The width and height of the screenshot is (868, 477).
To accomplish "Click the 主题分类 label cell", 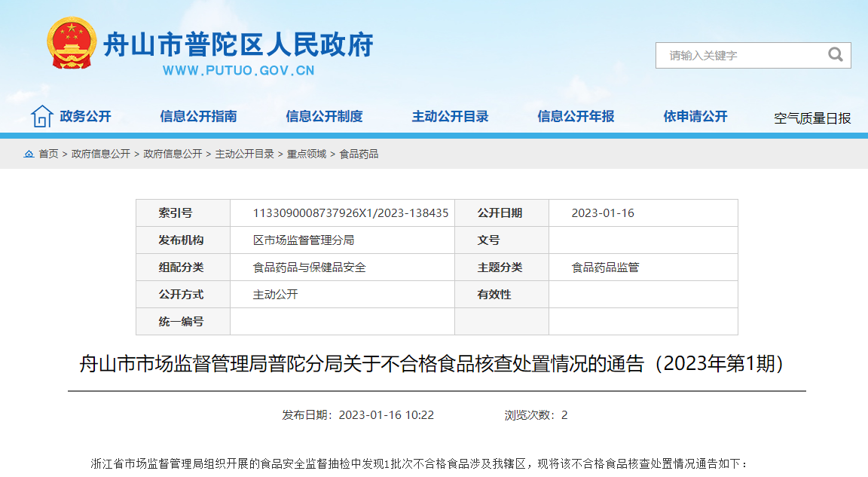I will coord(502,268).
